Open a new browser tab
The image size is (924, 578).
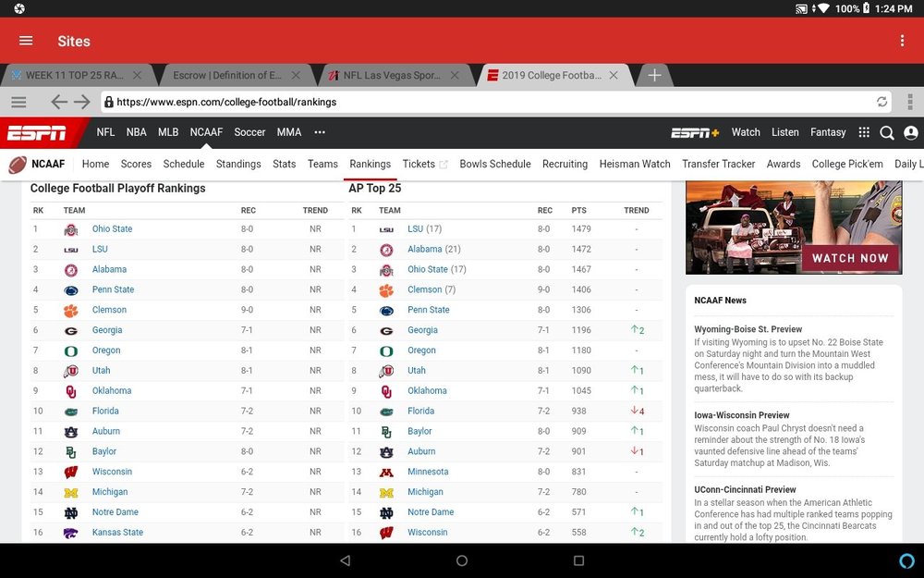click(x=654, y=76)
